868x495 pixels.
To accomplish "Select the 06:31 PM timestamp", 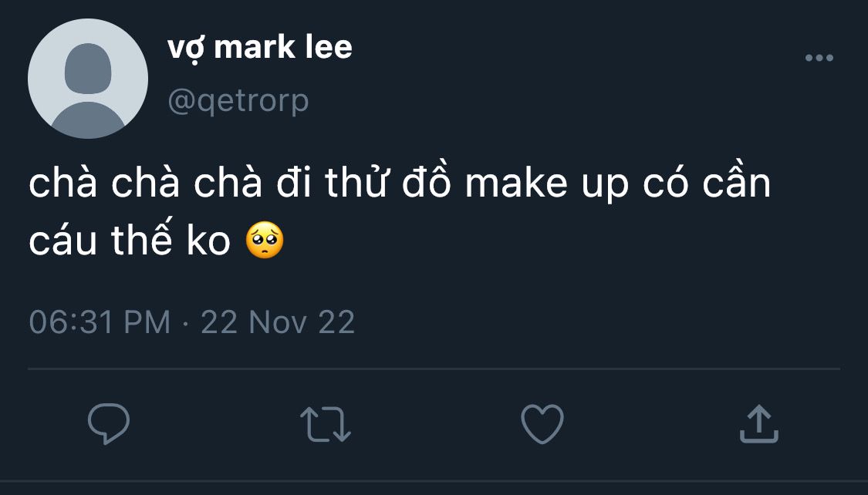I will [x=100, y=322].
